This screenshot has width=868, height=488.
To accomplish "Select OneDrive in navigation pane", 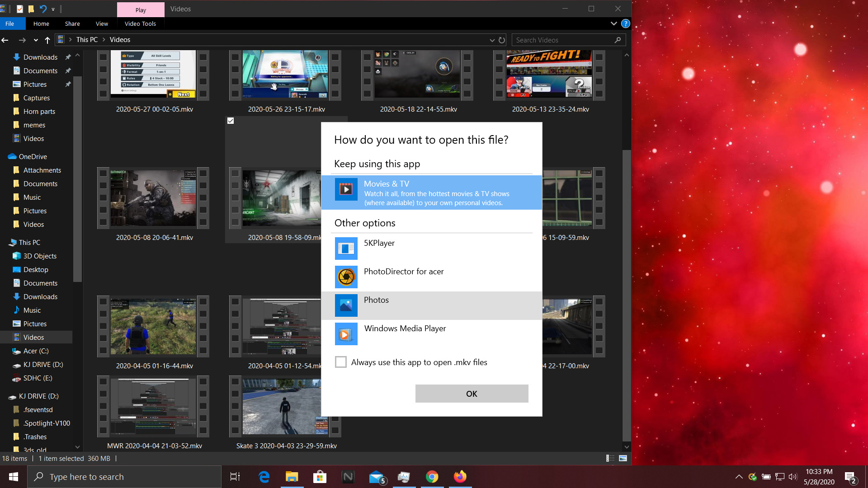I will 33,156.
